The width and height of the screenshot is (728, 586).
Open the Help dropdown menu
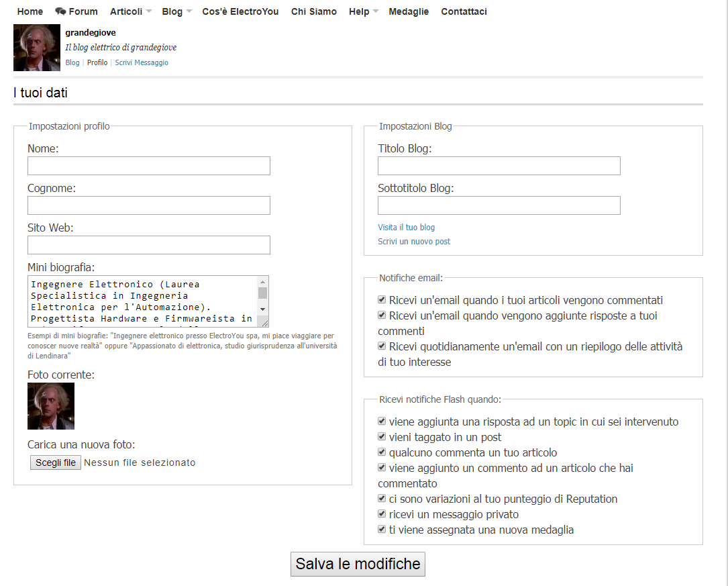point(364,11)
